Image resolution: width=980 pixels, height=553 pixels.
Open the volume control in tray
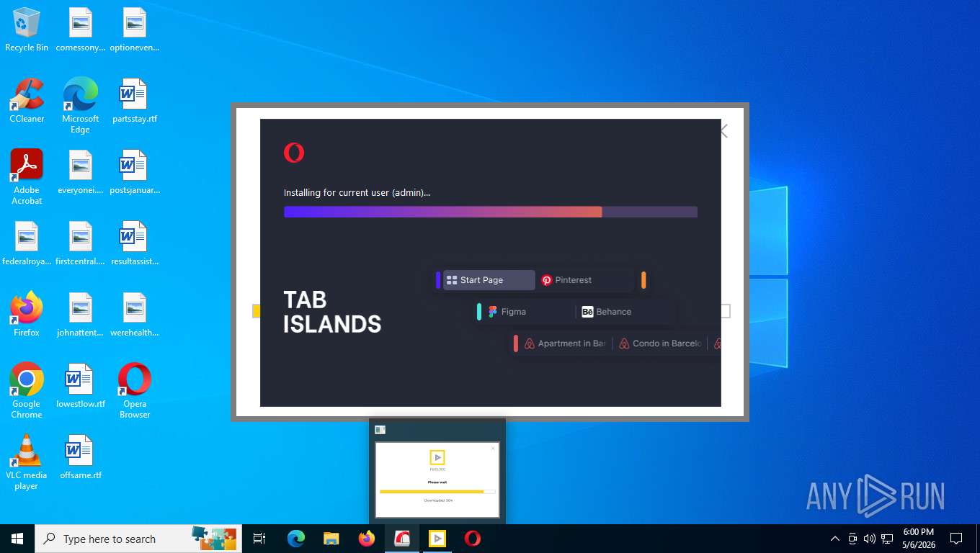pos(870,539)
